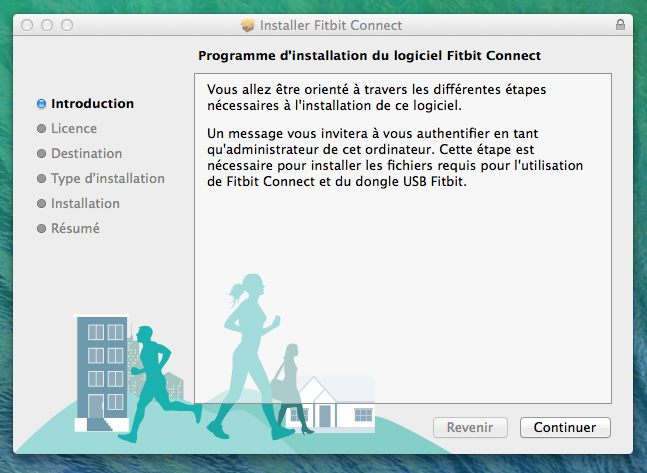Click the dark teal running man illustration

tap(160, 384)
